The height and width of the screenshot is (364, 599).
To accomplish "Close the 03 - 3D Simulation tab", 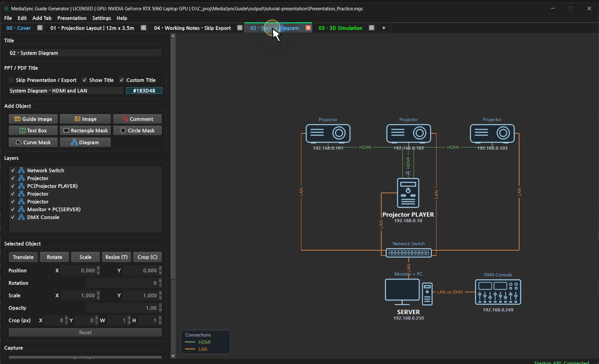I will pyautogui.click(x=371, y=28).
